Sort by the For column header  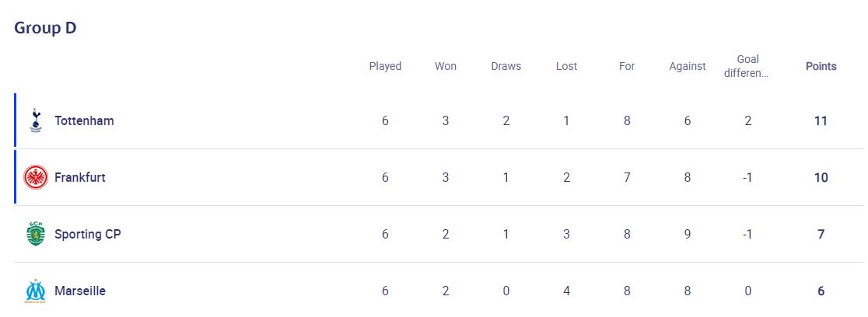[627, 66]
